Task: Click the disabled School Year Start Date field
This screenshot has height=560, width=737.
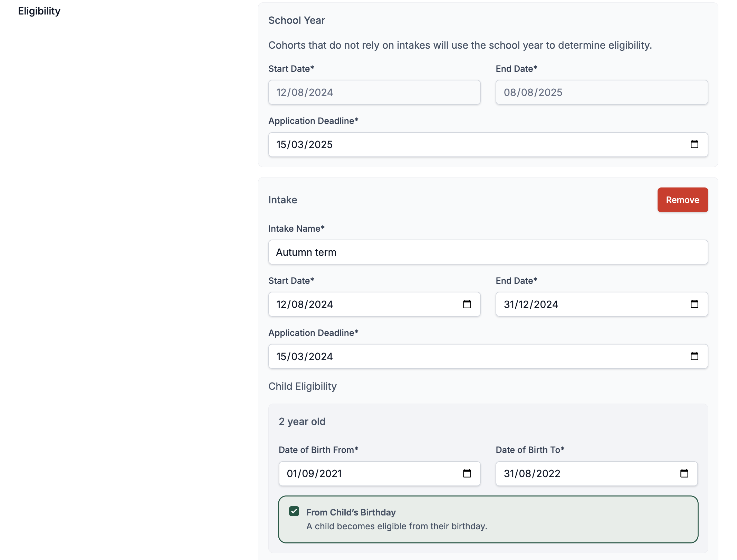Action: 374,92
